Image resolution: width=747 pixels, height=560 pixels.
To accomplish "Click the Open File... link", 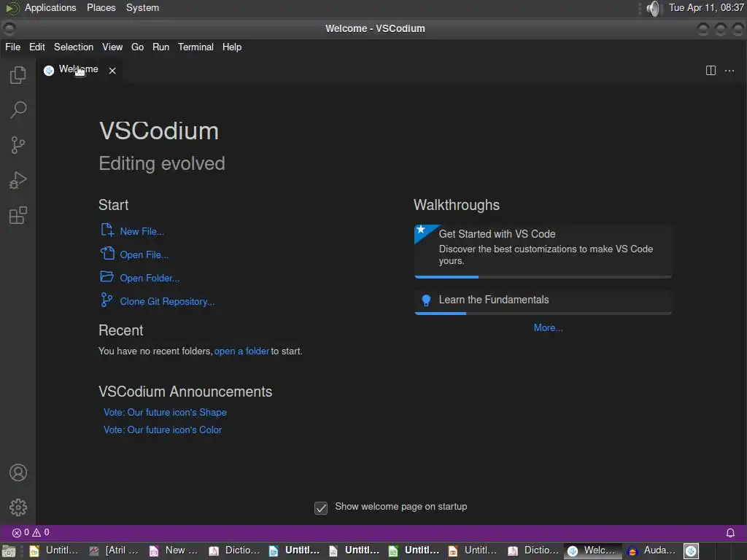I will tap(144, 254).
